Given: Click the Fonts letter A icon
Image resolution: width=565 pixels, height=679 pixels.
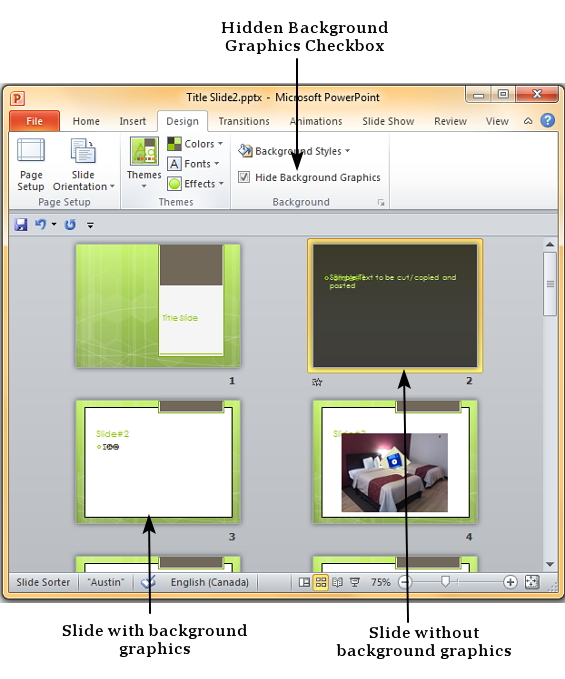Looking at the screenshot, I should pyautogui.click(x=174, y=164).
